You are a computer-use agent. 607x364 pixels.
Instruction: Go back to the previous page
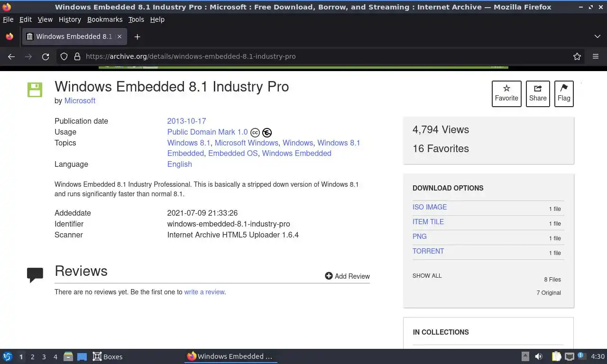(x=11, y=56)
